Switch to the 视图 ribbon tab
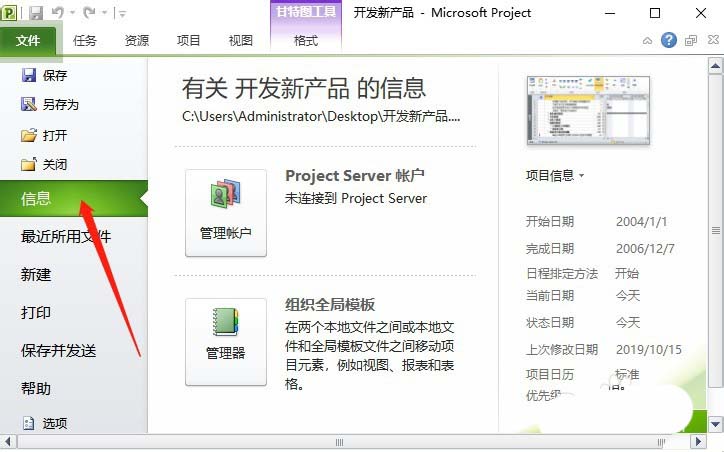724x452 pixels. (x=241, y=41)
